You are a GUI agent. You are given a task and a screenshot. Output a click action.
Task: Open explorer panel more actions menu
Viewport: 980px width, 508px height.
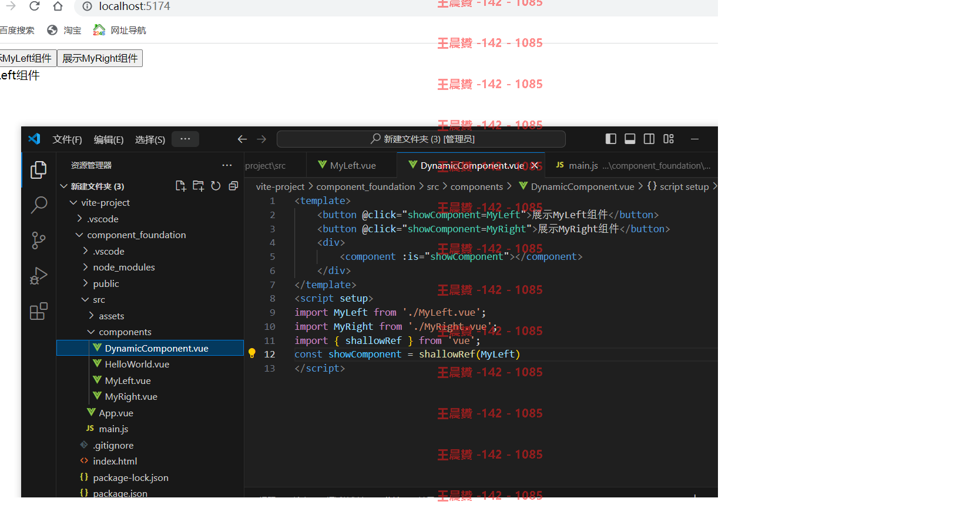[x=227, y=165]
